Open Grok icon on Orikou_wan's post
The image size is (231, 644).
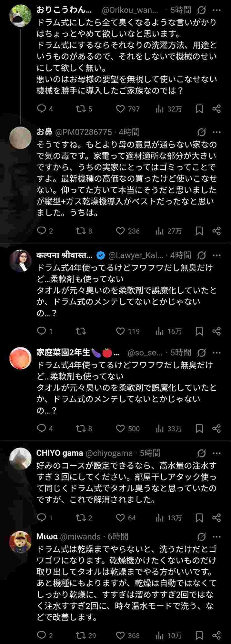201,11
